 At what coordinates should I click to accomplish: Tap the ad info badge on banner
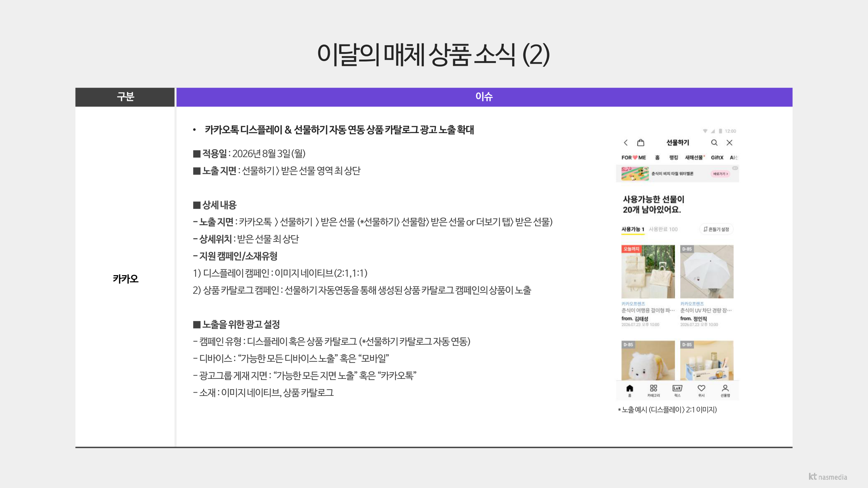tap(735, 168)
